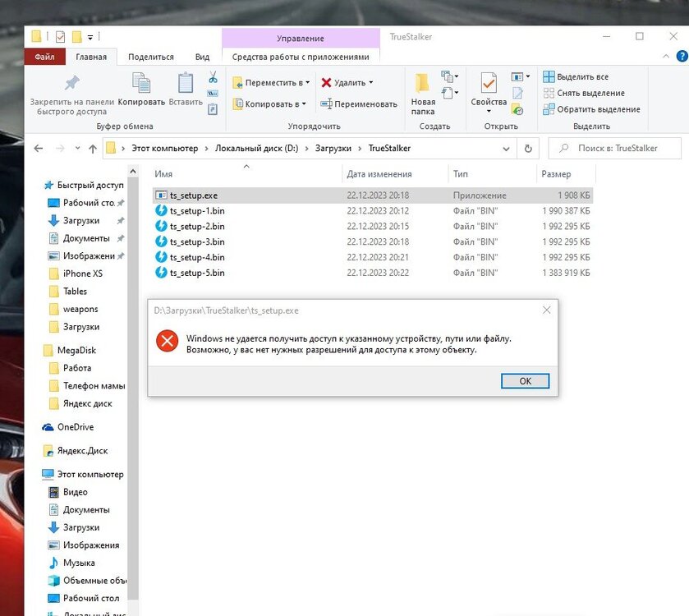Switch to the Главная tab
Image resolution: width=689 pixels, height=616 pixels.
91,57
